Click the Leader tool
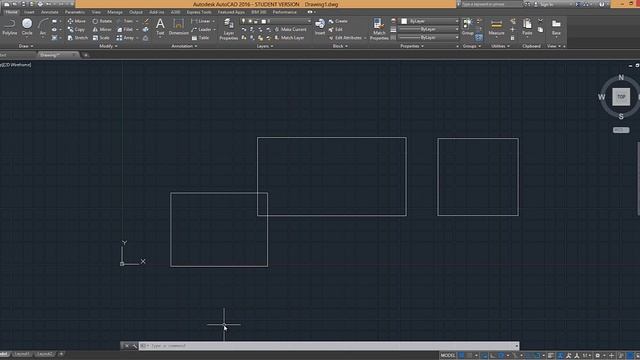The height and width of the screenshot is (360, 640). [201, 29]
